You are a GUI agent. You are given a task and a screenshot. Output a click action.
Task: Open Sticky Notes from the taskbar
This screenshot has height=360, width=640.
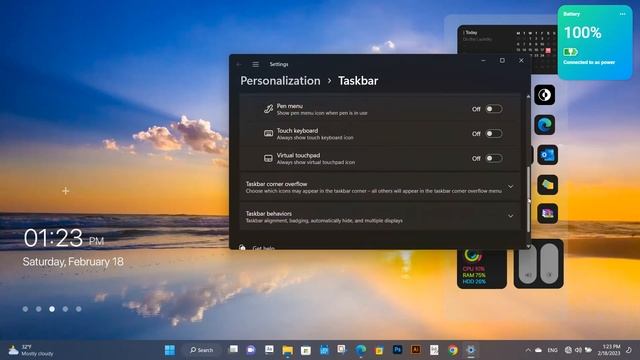(379, 350)
